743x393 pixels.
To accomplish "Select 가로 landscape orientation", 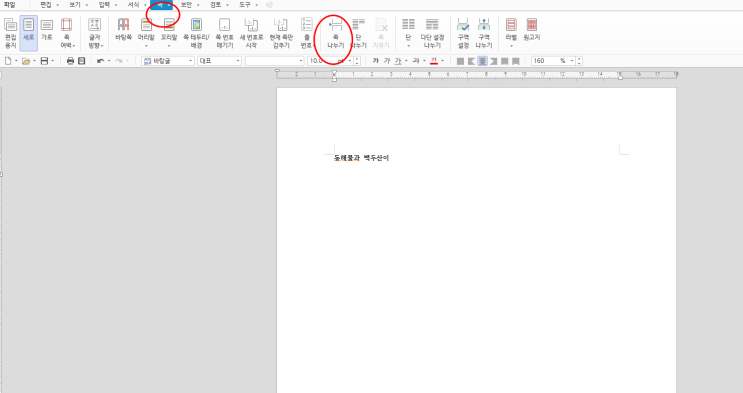I will pyautogui.click(x=46, y=29).
